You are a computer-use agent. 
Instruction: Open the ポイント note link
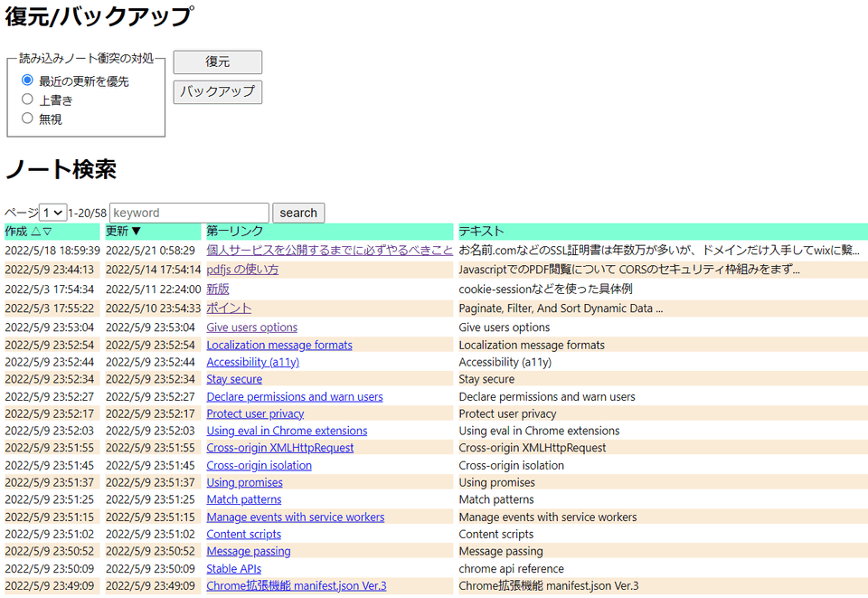(x=229, y=308)
